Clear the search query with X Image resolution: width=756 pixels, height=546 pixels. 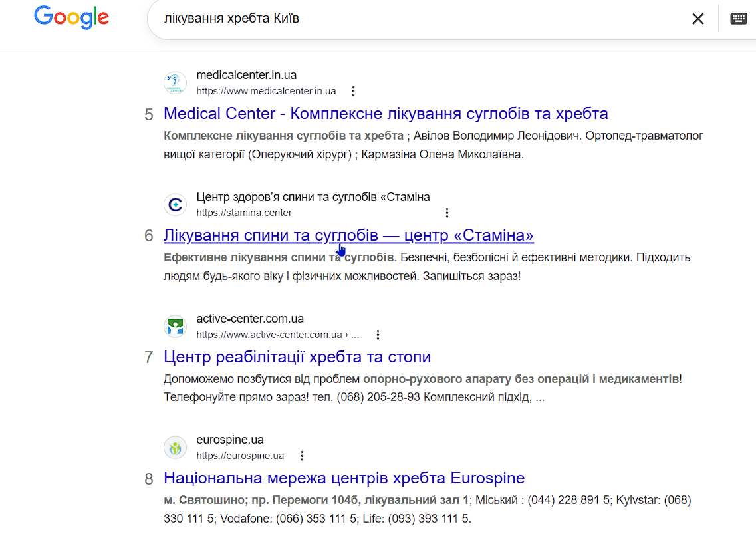tap(697, 19)
